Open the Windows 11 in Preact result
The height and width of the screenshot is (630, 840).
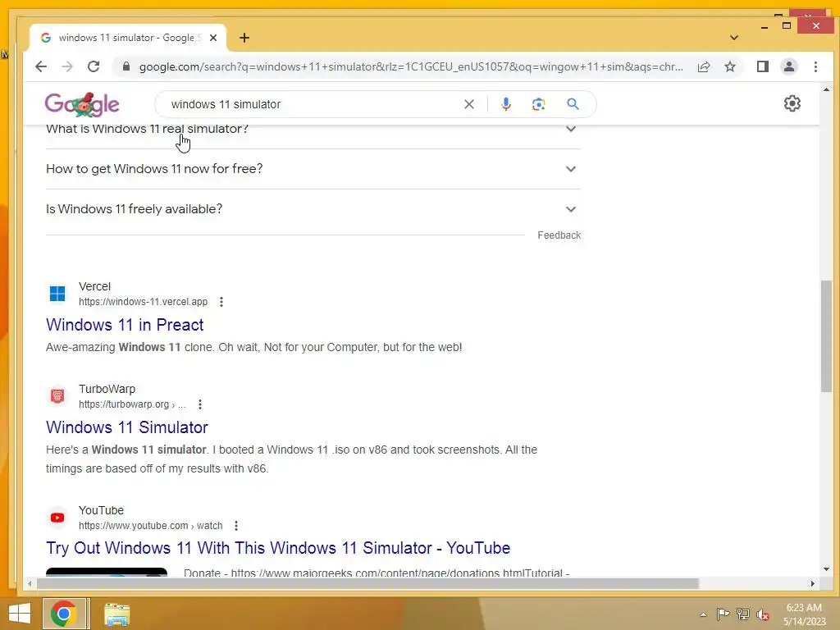pos(125,325)
